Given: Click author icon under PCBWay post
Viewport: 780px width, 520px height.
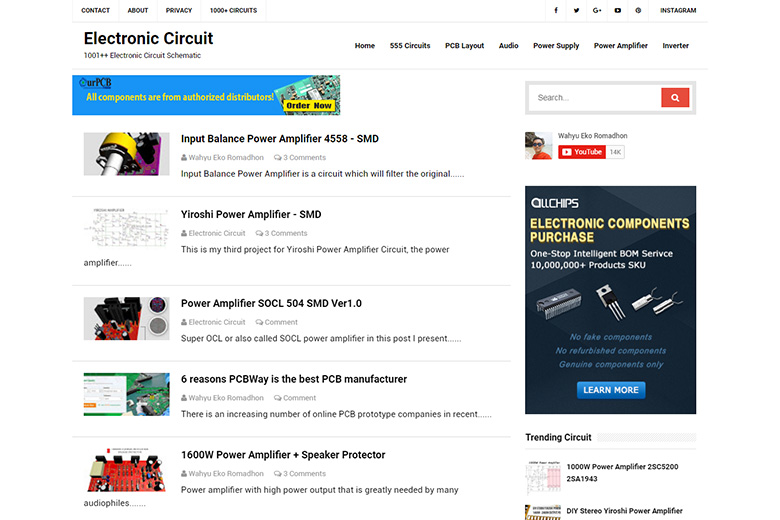Looking at the screenshot, I should coord(184,398).
